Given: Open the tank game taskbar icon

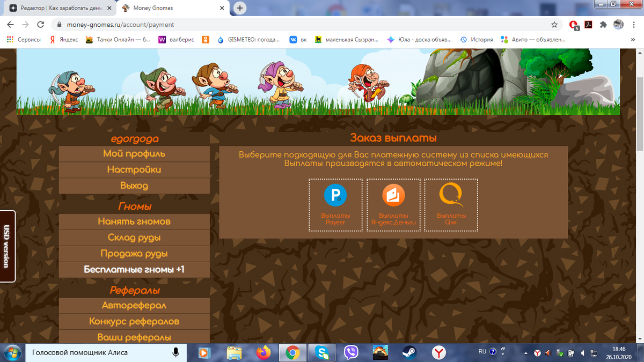Looking at the screenshot, I should pyautogui.click(x=380, y=353).
